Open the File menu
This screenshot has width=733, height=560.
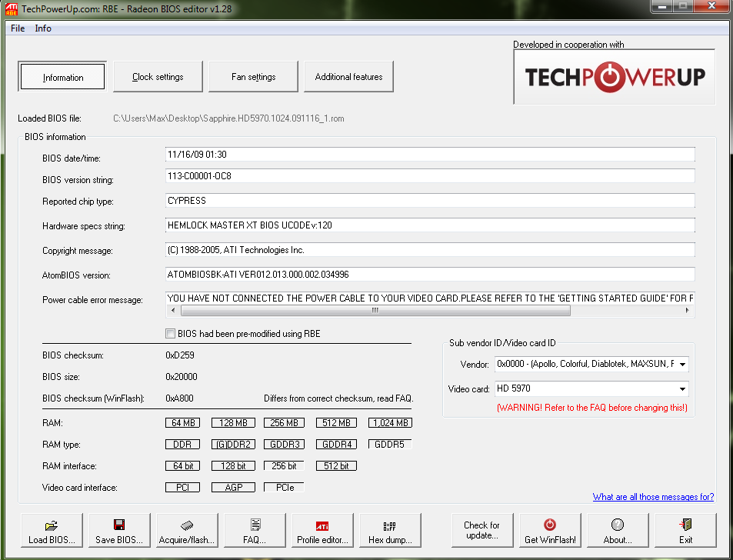18,28
